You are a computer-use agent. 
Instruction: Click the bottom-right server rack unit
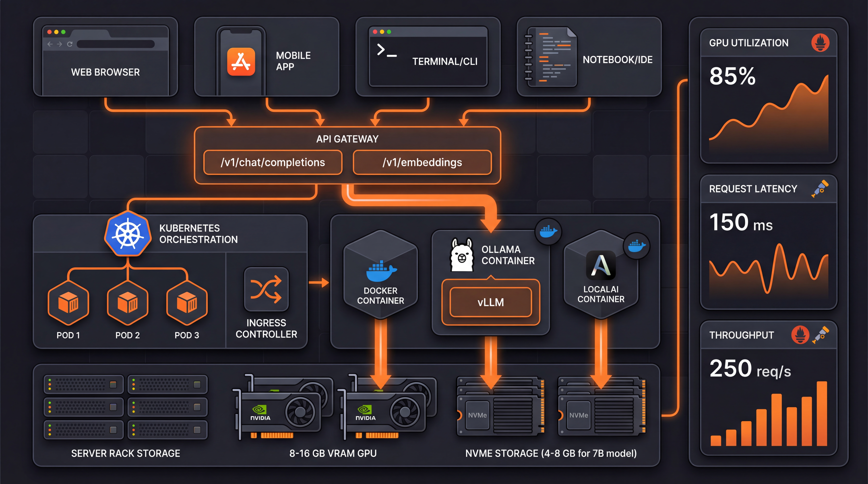tap(167, 430)
